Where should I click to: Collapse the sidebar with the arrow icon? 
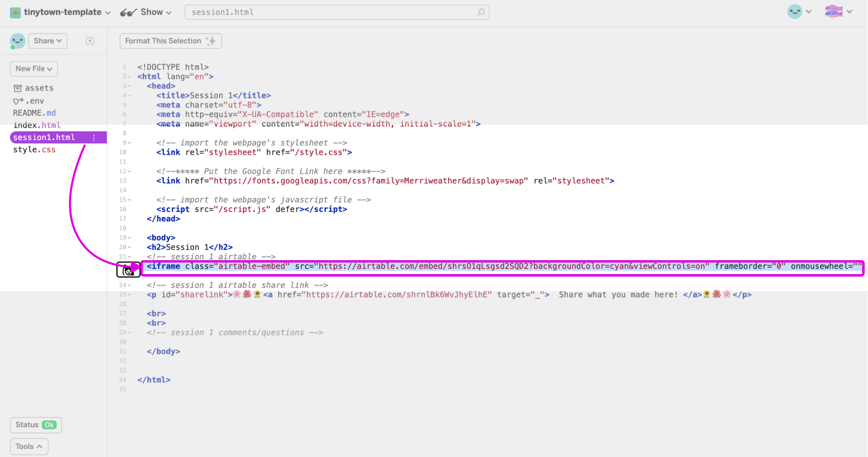click(90, 41)
